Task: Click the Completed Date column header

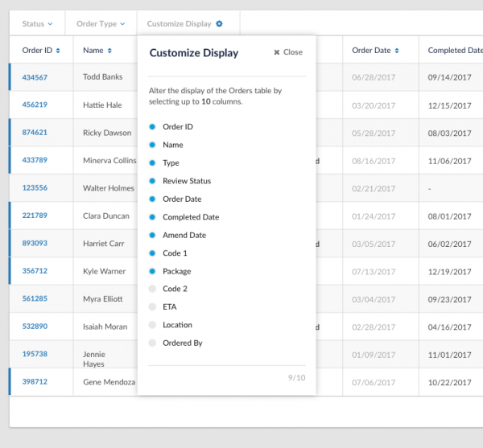Action: tap(455, 51)
